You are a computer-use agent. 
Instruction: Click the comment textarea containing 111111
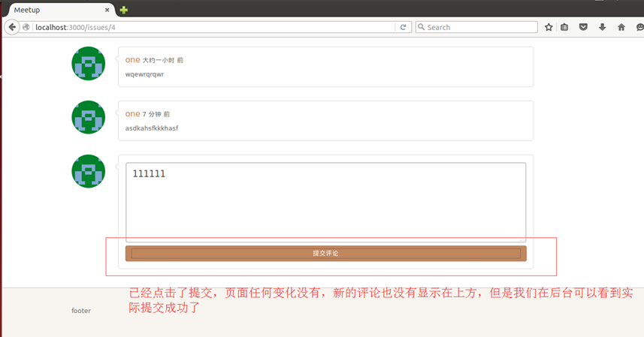325,202
